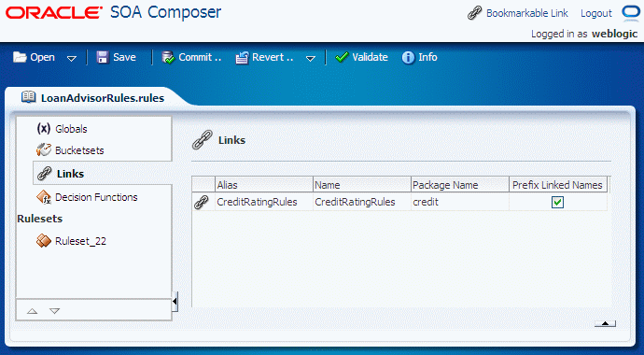Click the Save button label
Image resolution: width=644 pixels, height=355 pixels.
click(124, 57)
